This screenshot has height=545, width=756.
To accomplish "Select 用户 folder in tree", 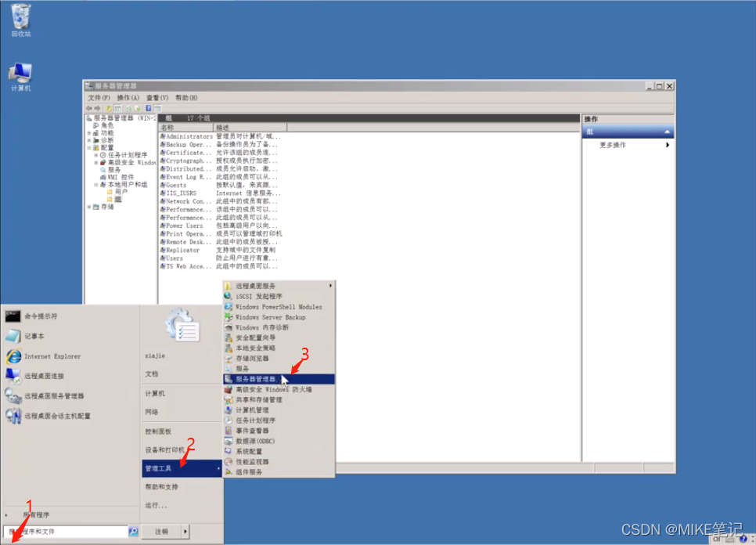I will (117, 192).
